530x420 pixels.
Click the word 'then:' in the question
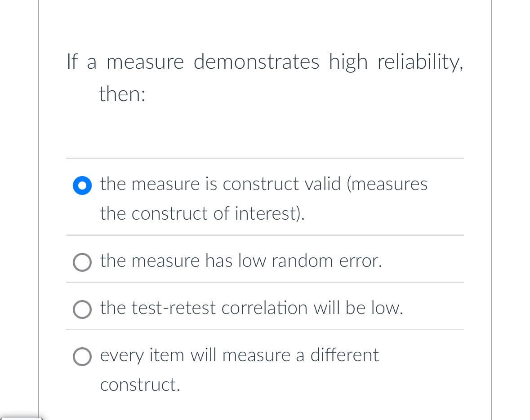point(122,93)
